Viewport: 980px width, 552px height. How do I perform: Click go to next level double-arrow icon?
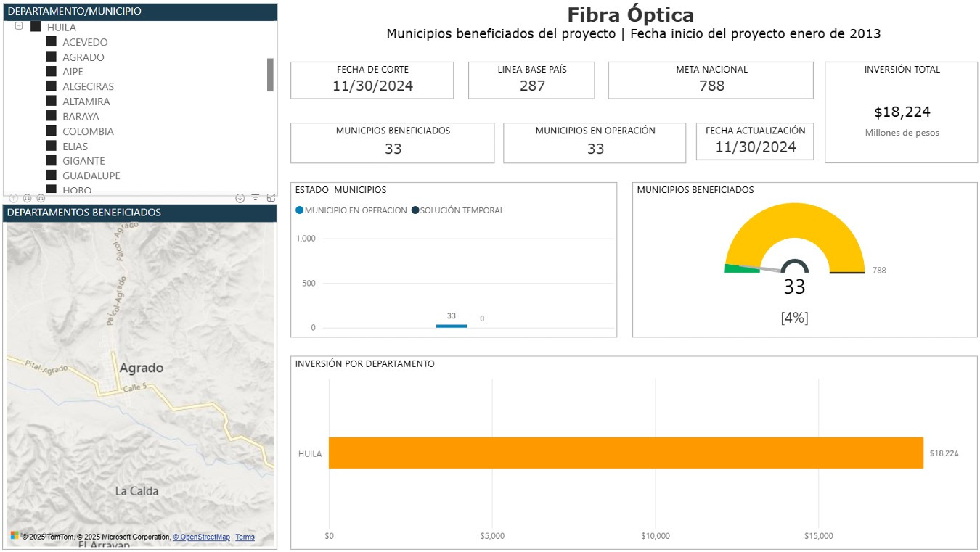[27, 198]
